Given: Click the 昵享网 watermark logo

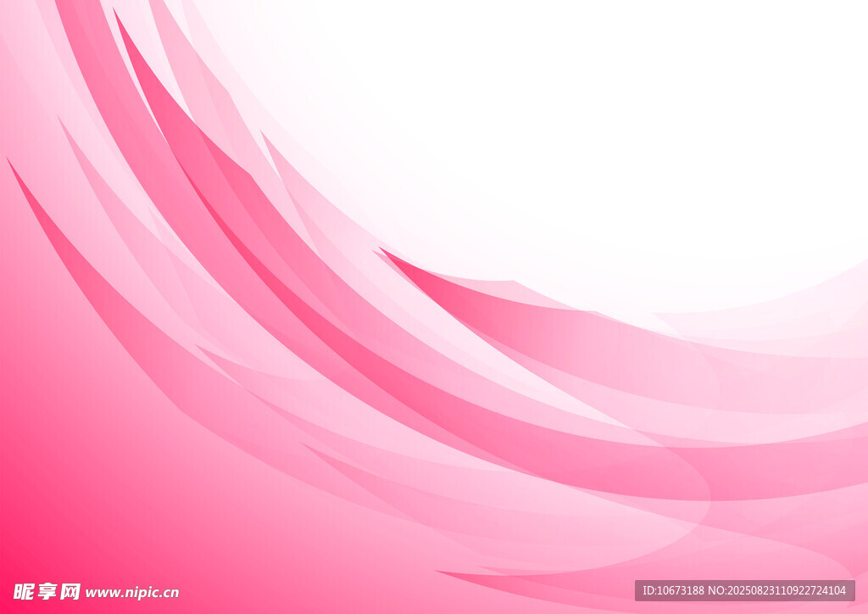Looking at the screenshot, I should tap(47, 591).
